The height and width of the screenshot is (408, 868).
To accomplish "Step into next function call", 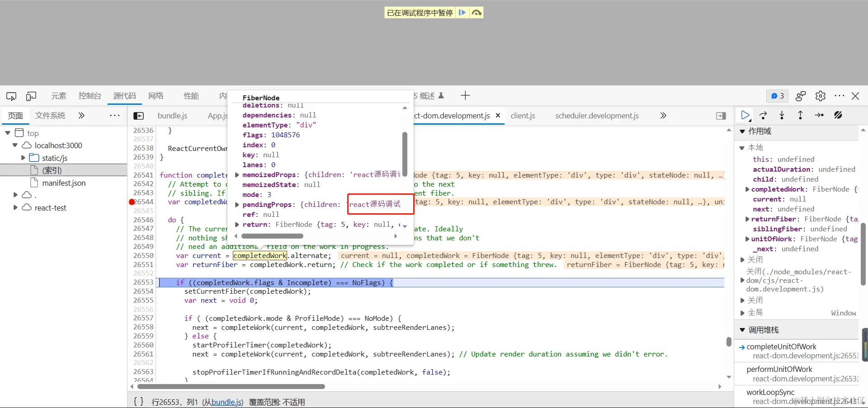I will point(782,116).
